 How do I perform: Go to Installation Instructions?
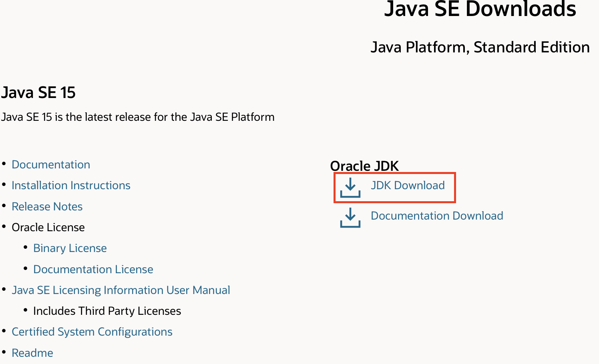[x=71, y=185]
